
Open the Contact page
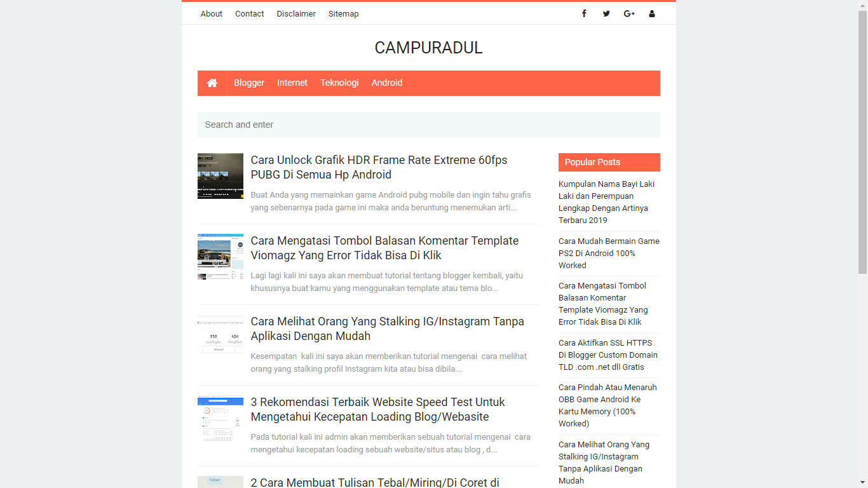(249, 13)
